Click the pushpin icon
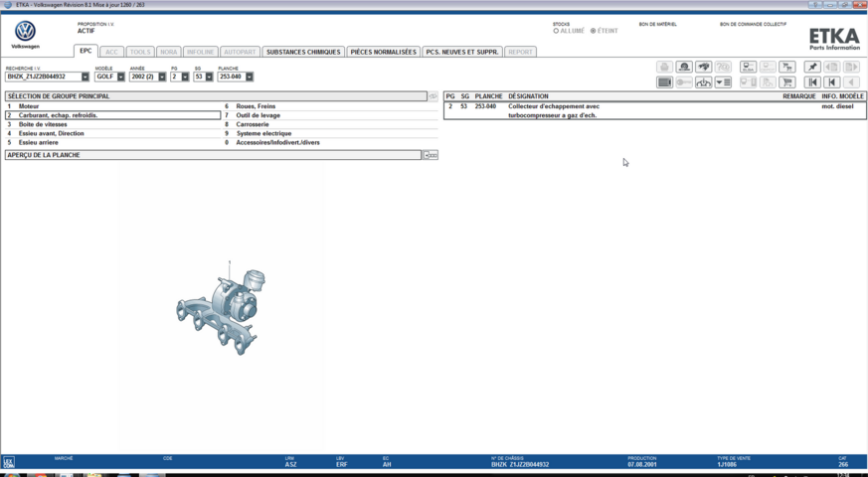The height and width of the screenshot is (477, 868). click(812, 67)
